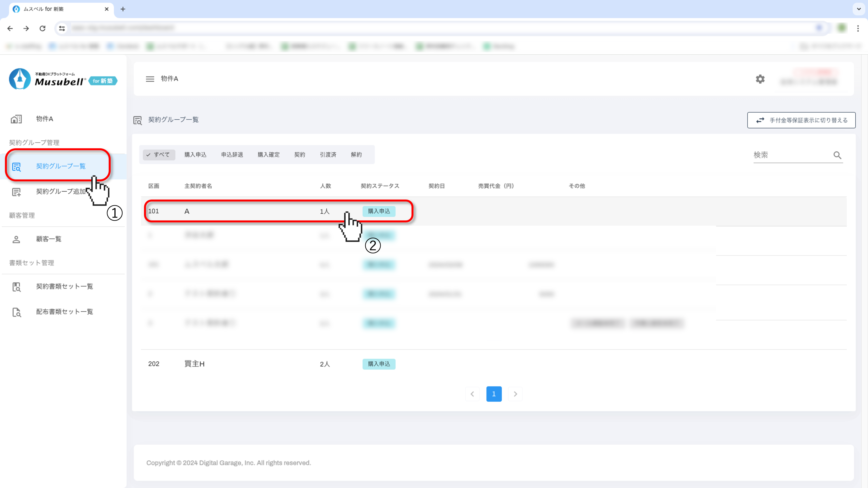Screen dimensions: 868x488
Task: Click the 物件A building icon in sidebar
Action: [16, 119]
